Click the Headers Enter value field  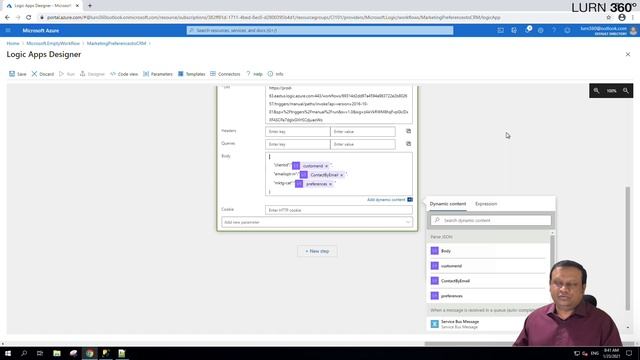[x=363, y=132]
